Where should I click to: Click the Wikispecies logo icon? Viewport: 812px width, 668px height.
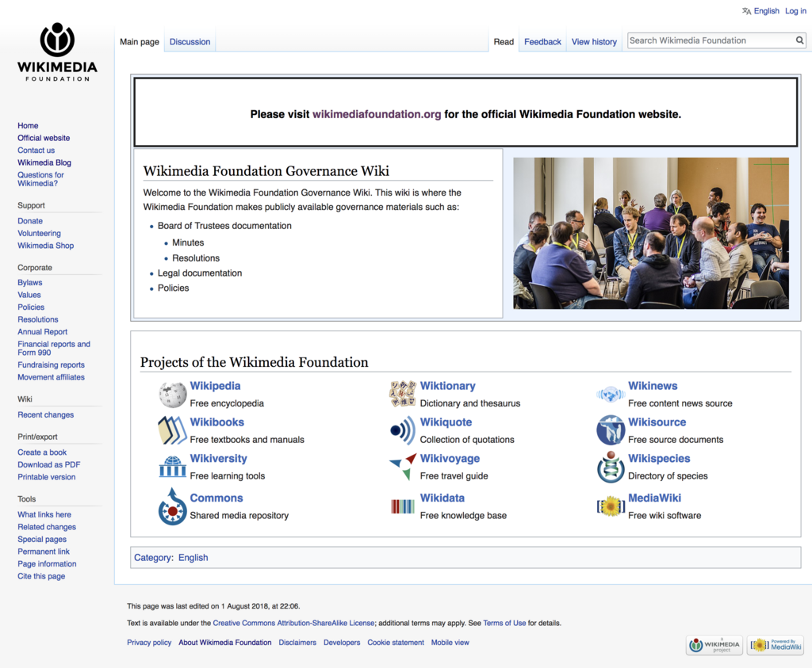click(611, 466)
